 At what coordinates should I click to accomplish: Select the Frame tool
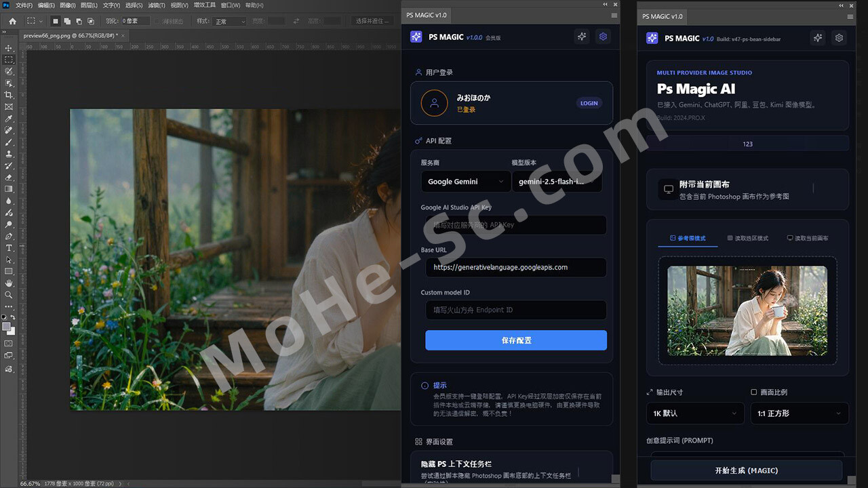pos(9,106)
